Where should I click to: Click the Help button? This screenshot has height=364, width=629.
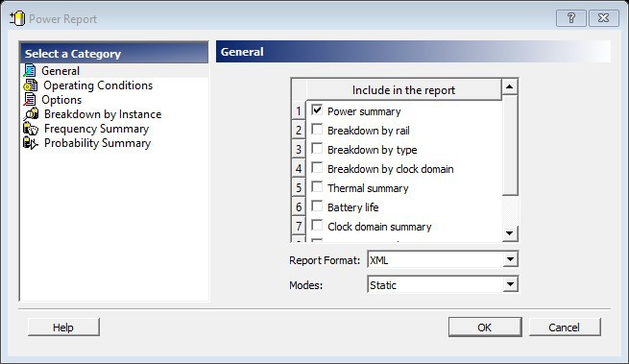(63, 328)
